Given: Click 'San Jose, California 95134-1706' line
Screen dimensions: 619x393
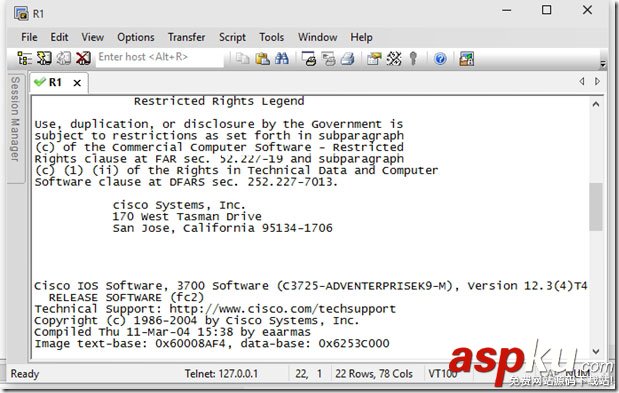Looking at the screenshot, I should click(222, 228).
